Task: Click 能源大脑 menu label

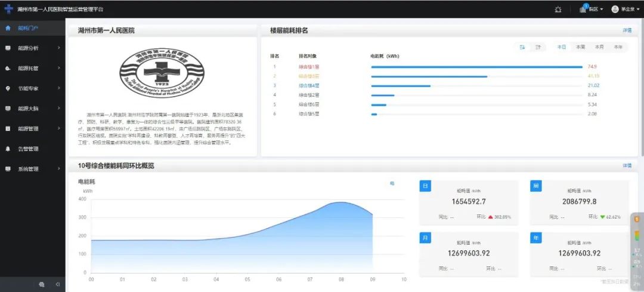Action: (x=29, y=109)
